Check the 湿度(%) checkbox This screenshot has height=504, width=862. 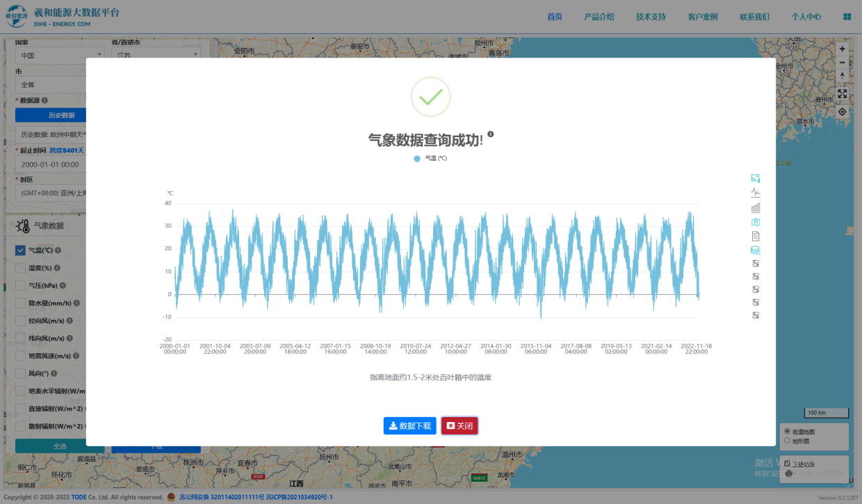pos(20,268)
